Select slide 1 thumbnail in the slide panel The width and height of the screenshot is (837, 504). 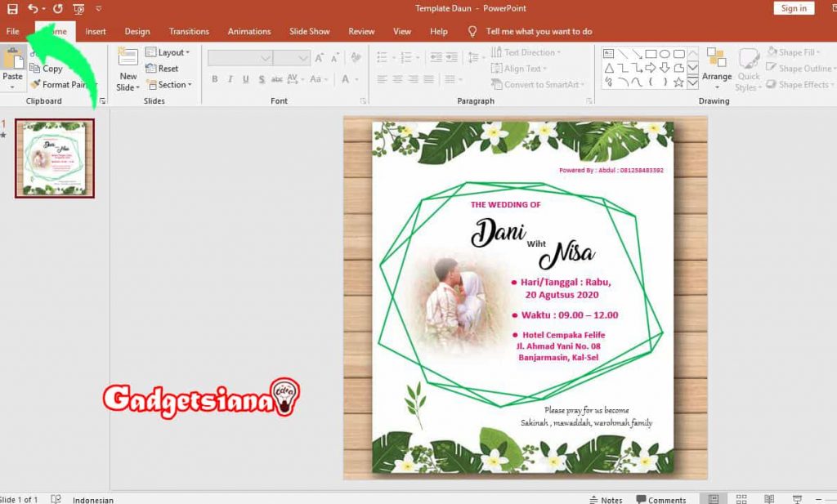(x=55, y=158)
